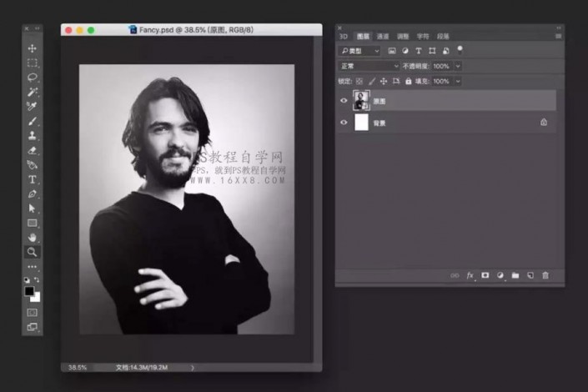Select the Lasso tool
This screenshot has width=588, height=392.
pyautogui.click(x=33, y=78)
